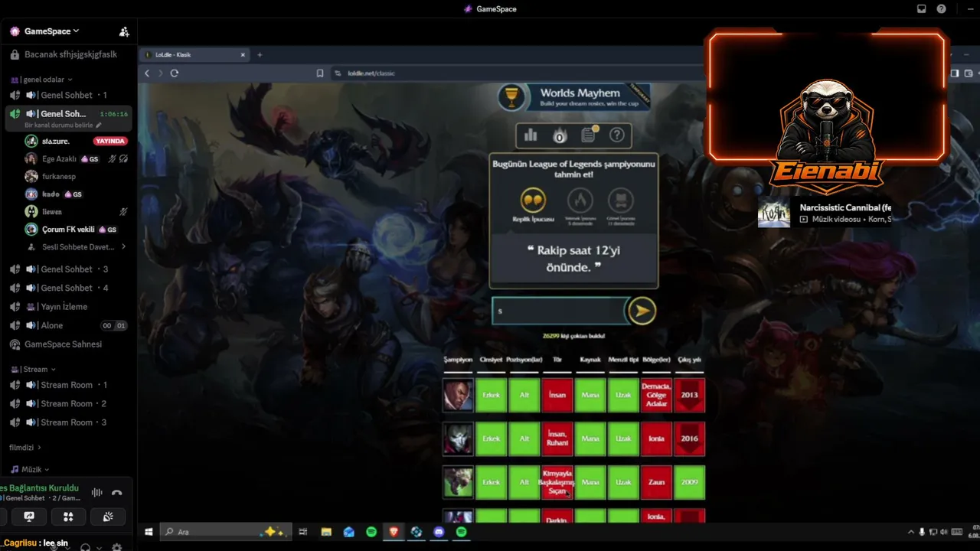The width and height of the screenshot is (980, 551).
Task: Focus the Windows taskbar Ara search box
Action: 225,532
